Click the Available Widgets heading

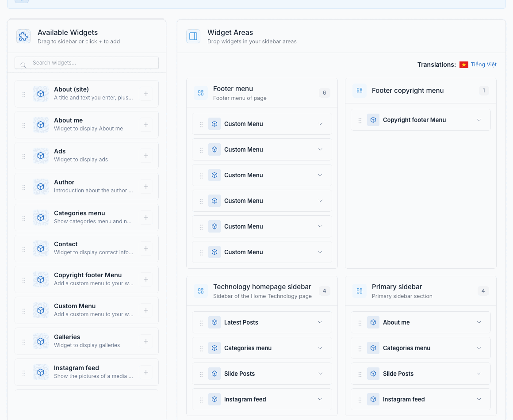click(x=68, y=32)
